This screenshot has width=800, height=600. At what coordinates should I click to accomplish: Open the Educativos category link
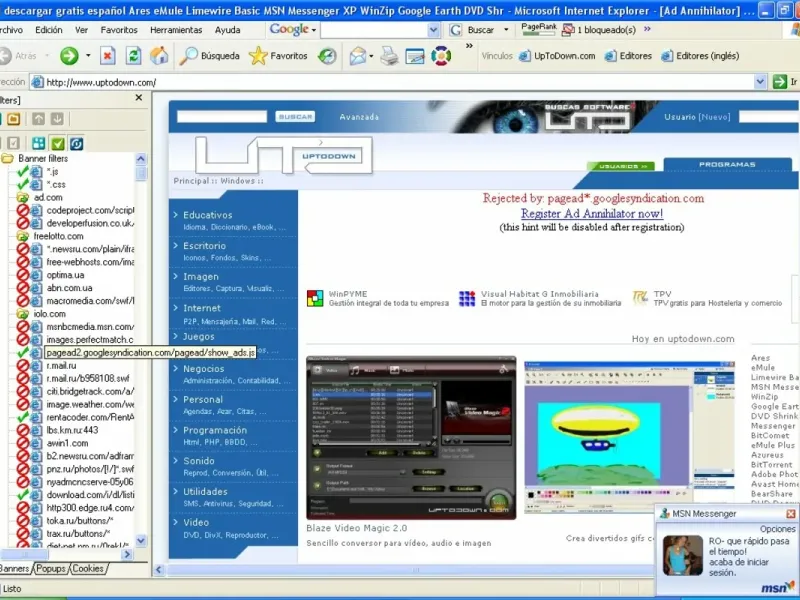coord(208,215)
